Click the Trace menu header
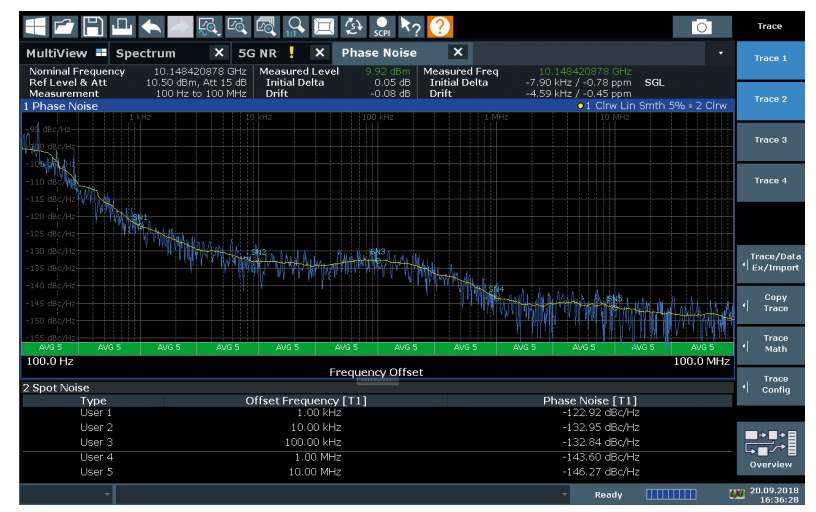 (770, 26)
